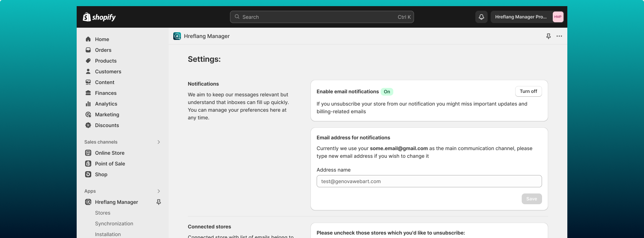Open Orders from the sidebar

pos(103,50)
